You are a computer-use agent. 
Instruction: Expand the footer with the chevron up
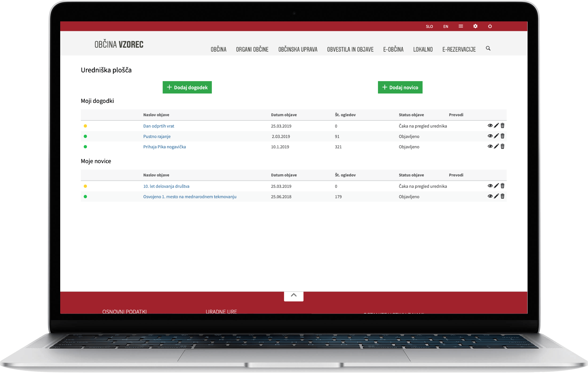[294, 296]
